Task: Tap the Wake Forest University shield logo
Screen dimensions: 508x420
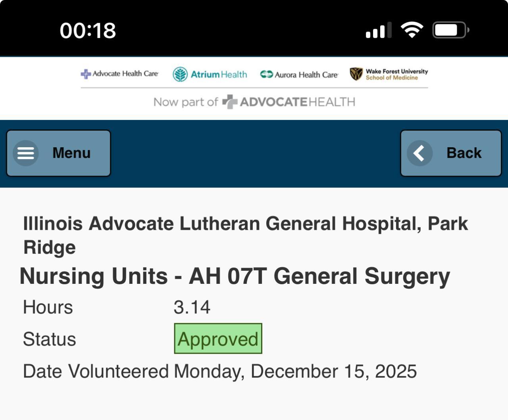Action: click(356, 74)
